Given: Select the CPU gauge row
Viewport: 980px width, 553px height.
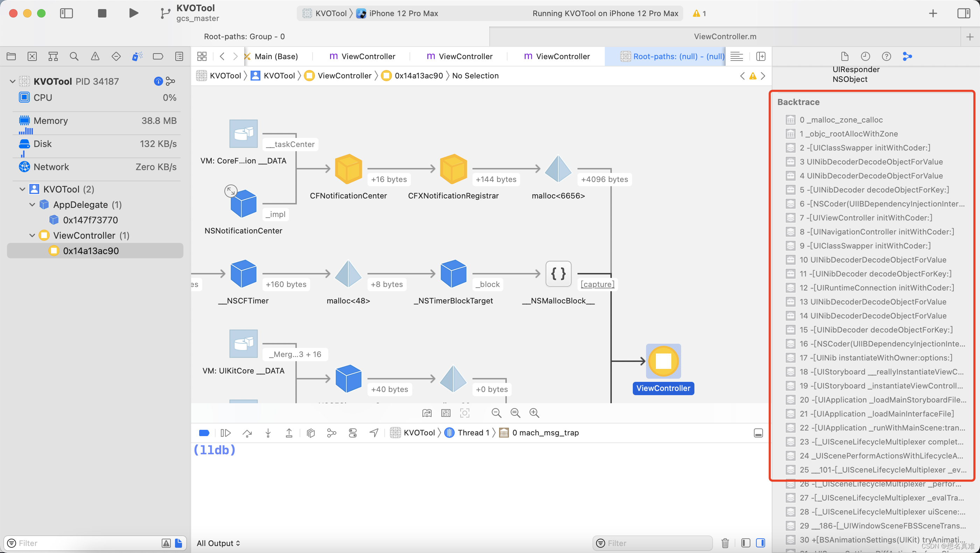Looking at the screenshot, I should tap(97, 98).
